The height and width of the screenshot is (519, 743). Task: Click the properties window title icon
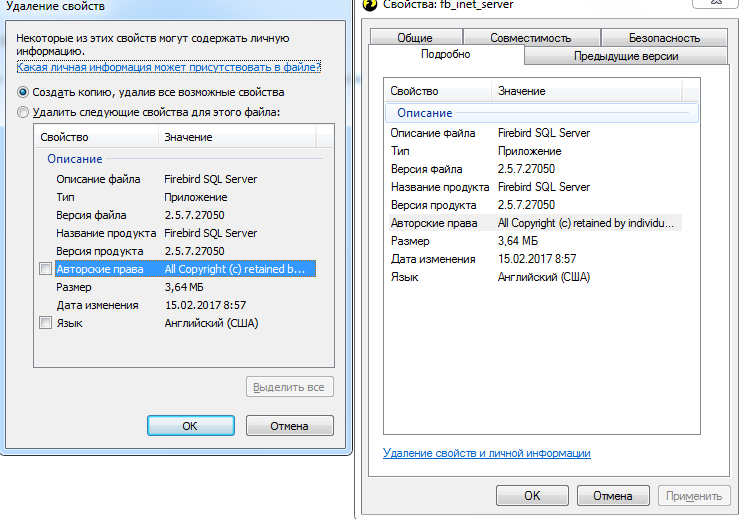tap(369, 4)
